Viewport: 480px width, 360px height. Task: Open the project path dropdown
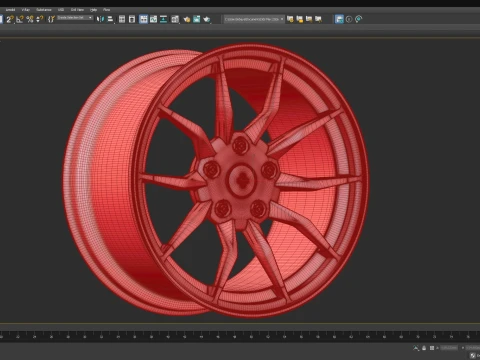[254, 19]
